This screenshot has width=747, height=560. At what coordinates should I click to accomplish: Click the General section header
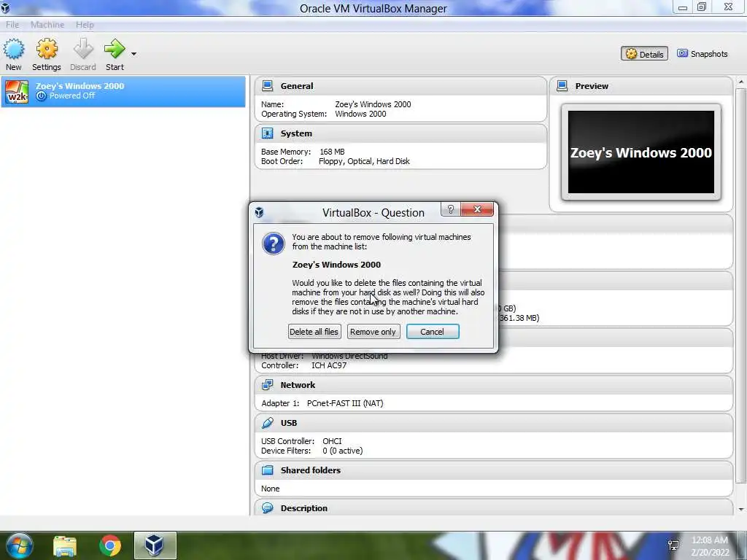pyautogui.click(x=400, y=86)
